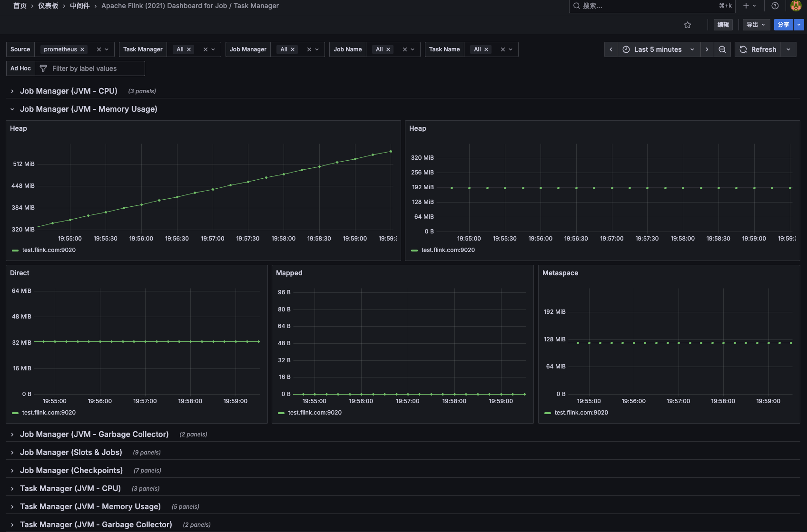This screenshot has height=532, width=807.
Task: Remove All tag from Task Manager filter
Action: [189, 49]
